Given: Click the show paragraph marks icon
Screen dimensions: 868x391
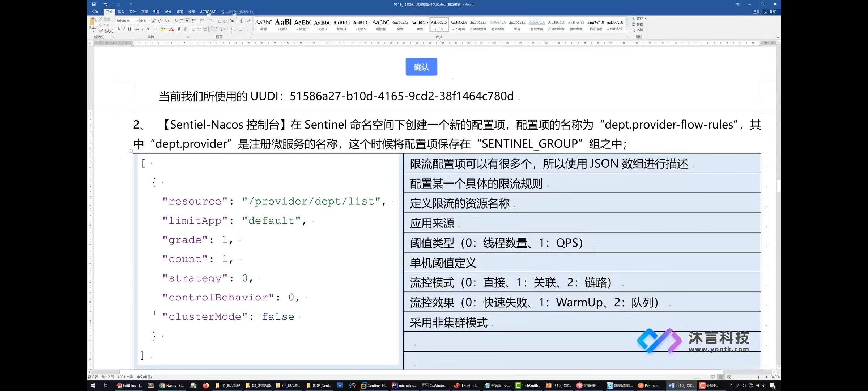Looking at the screenshot, I should click(x=249, y=21).
